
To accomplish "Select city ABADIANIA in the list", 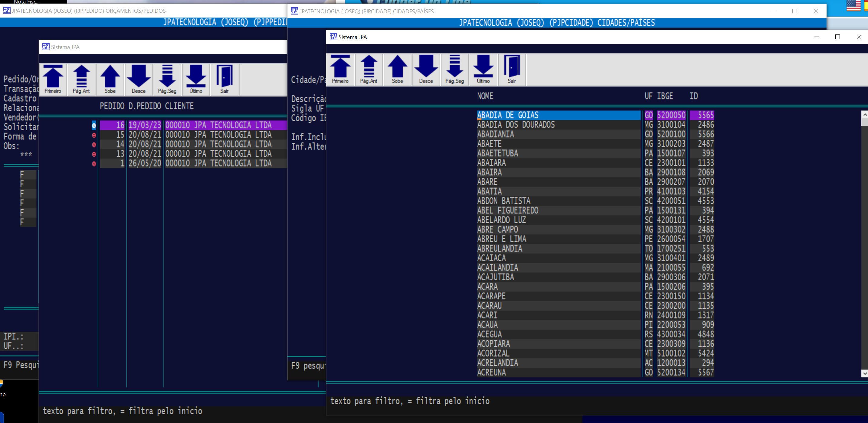I will coord(495,134).
